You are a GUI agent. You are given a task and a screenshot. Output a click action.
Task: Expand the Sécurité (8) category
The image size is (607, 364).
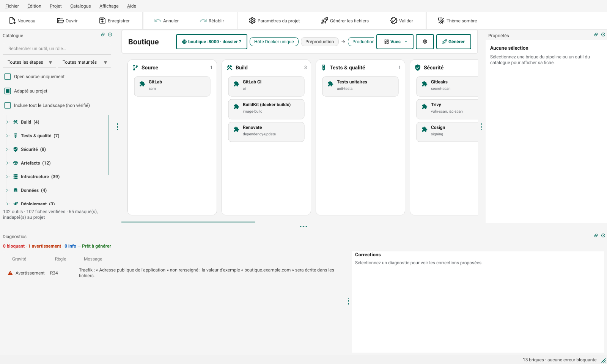point(7,149)
